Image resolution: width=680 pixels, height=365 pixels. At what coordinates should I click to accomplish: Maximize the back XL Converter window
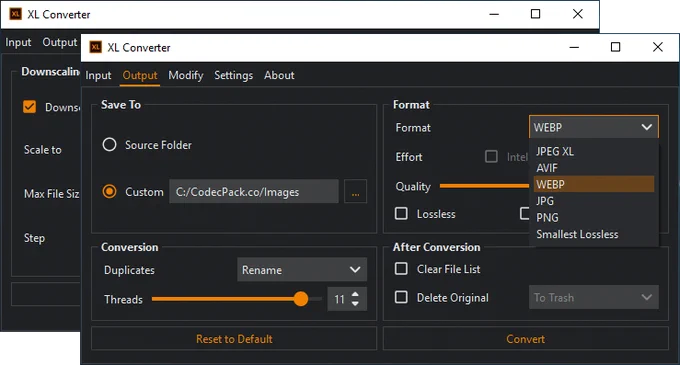536,14
